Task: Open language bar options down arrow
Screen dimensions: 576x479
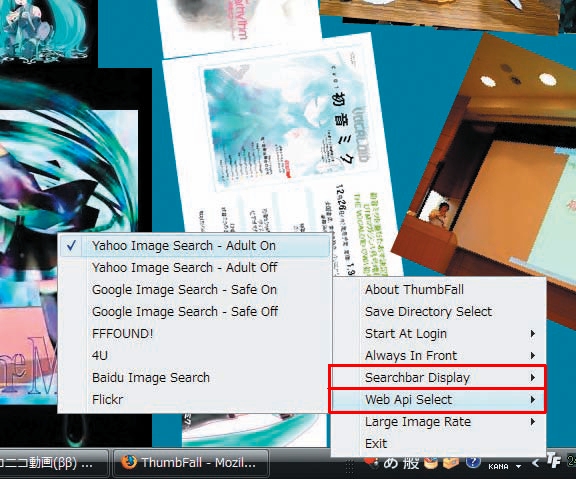Action: tap(518, 467)
